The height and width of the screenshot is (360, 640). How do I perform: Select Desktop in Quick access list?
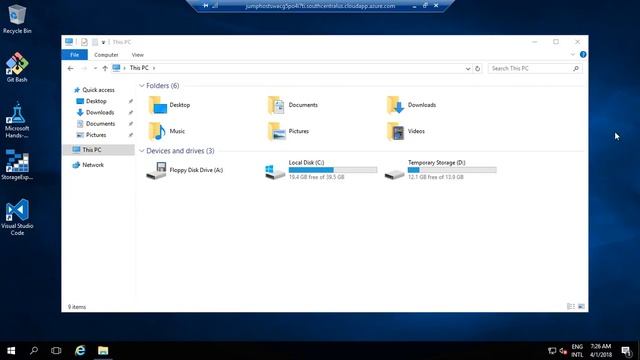coord(91,101)
